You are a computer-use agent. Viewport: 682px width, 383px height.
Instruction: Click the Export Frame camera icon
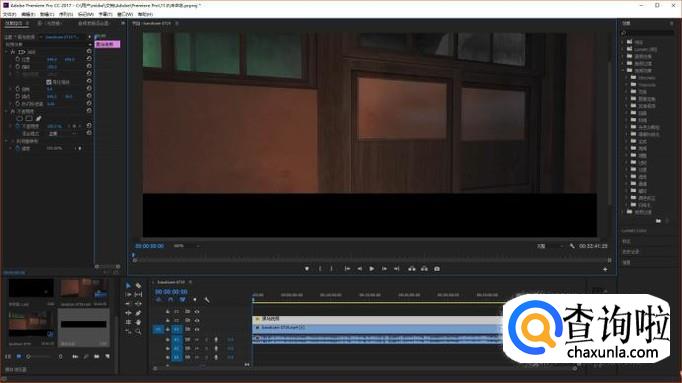[437, 269]
